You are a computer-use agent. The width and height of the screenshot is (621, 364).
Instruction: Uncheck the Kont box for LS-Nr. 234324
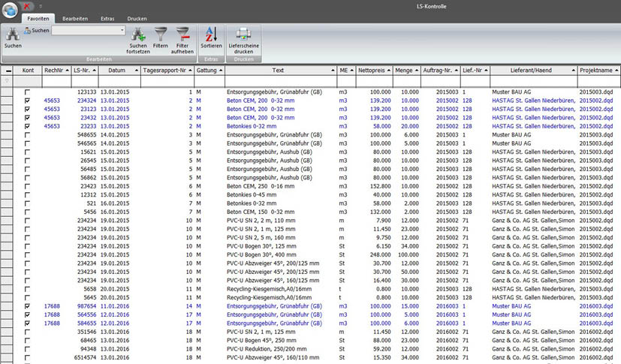pyautogui.click(x=27, y=101)
